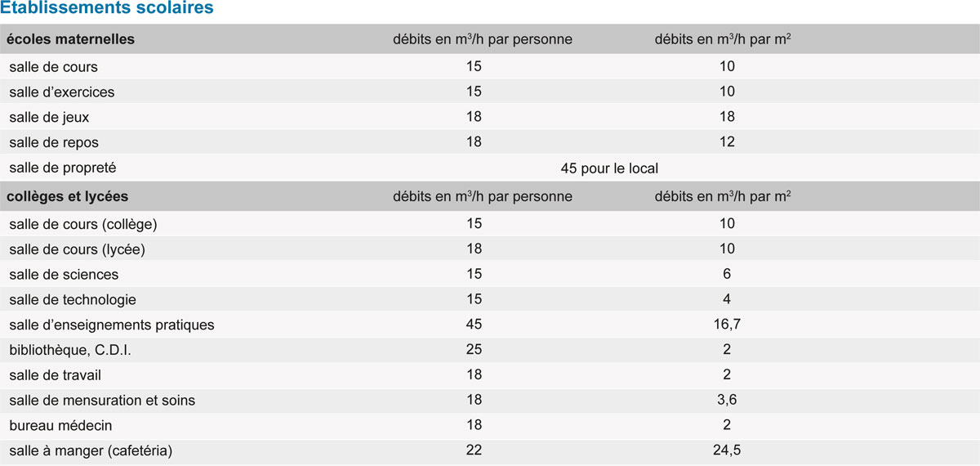Click the 'bibliothèque, C.D.I.' row label
980x466 pixels.
tap(70, 350)
